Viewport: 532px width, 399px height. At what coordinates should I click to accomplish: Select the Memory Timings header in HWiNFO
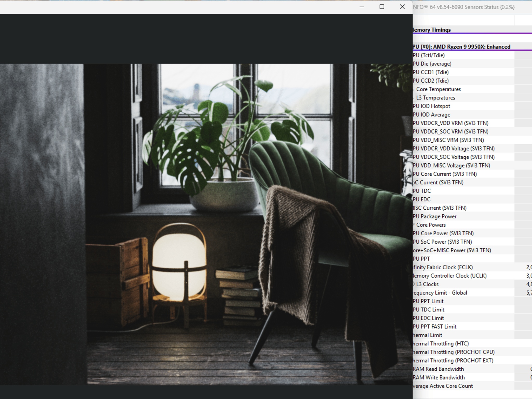pos(472,30)
